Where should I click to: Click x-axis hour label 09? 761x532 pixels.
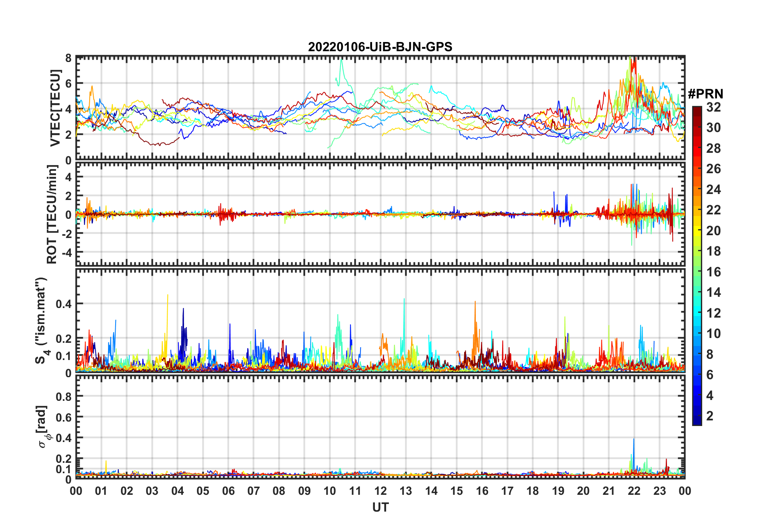[x=304, y=491]
